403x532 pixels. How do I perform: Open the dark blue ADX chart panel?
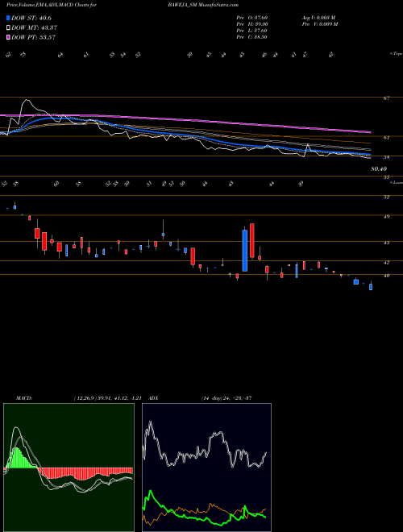point(206,468)
